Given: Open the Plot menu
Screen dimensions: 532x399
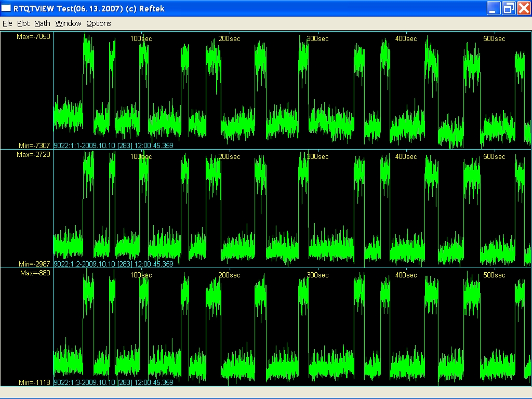Looking at the screenshot, I should click(x=23, y=23).
